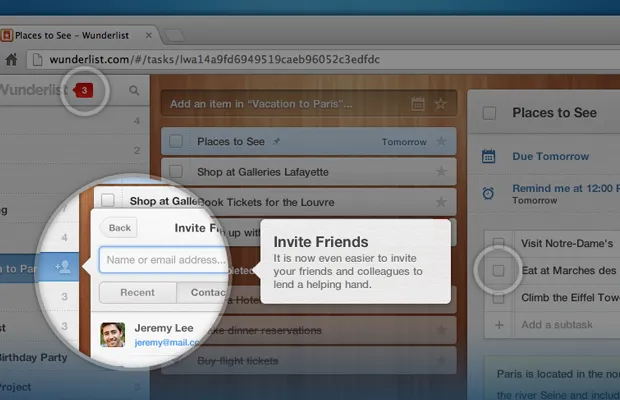Open a new browser tab

click(174, 36)
